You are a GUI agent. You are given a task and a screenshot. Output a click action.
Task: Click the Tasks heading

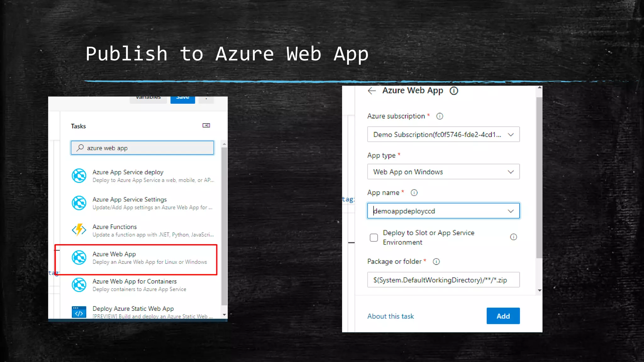pos(78,126)
